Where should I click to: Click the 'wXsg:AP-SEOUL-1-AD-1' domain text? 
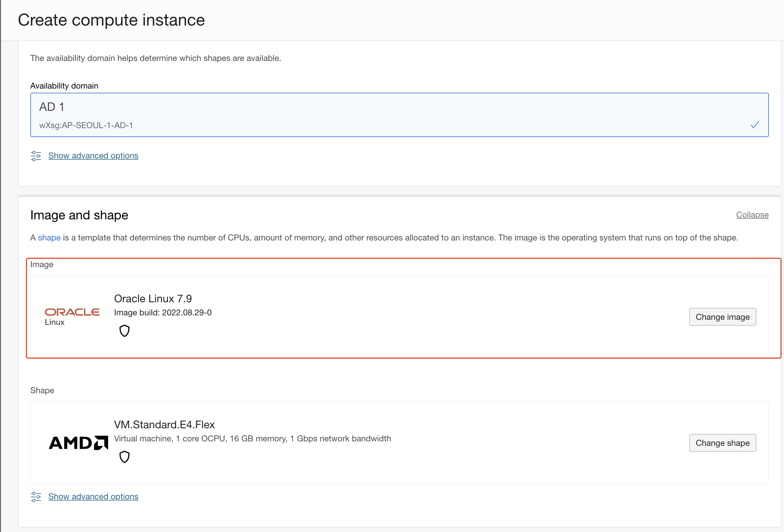tap(86, 125)
